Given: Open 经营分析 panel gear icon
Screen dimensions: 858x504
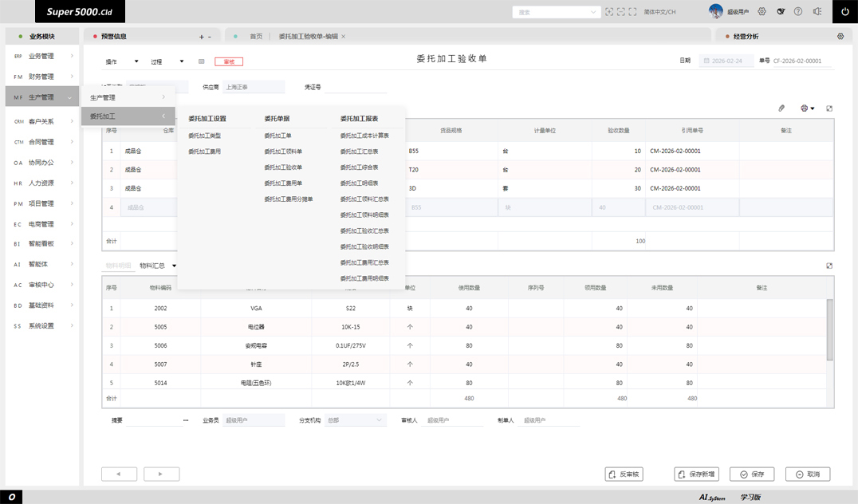Looking at the screenshot, I should pyautogui.click(x=840, y=36).
